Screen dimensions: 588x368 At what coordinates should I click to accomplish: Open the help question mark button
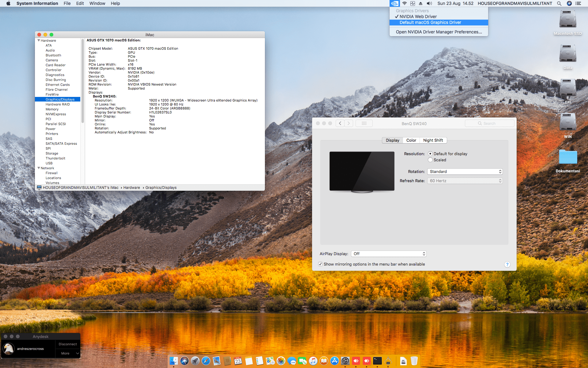point(507,264)
